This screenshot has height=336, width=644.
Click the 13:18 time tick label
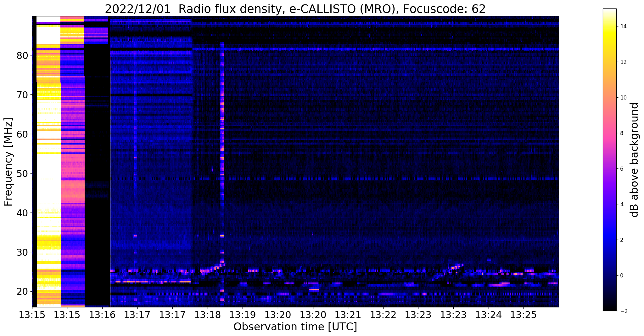pyautogui.click(x=208, y=315)
